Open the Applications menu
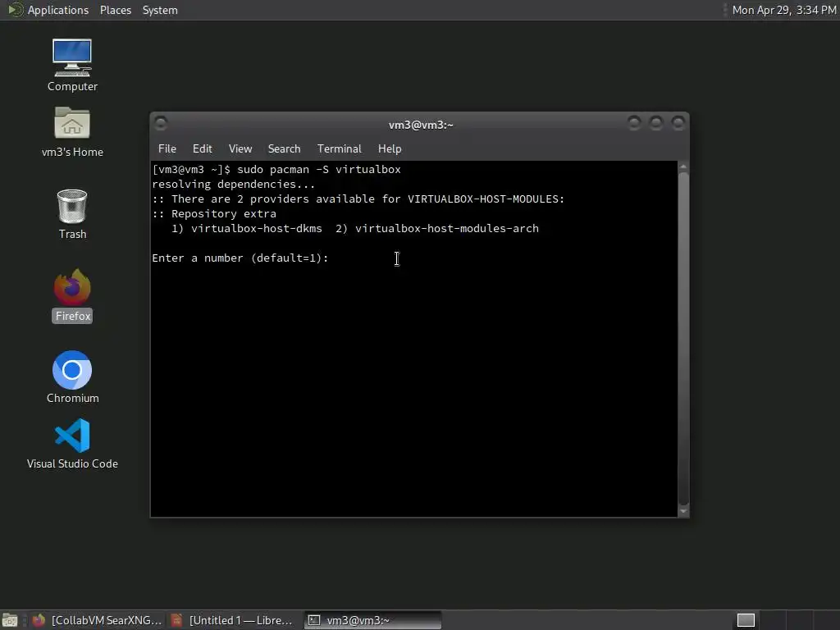 [x=58, y=10]
